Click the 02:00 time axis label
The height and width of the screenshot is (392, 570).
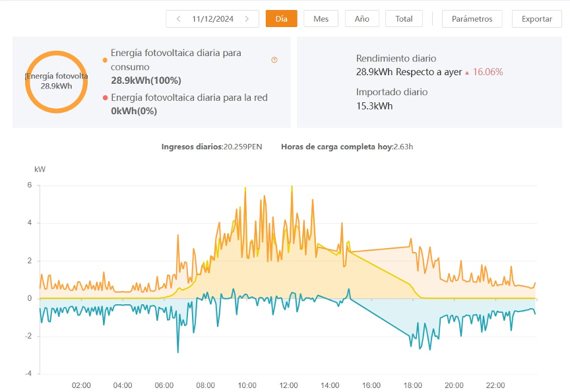coord(81,385)
